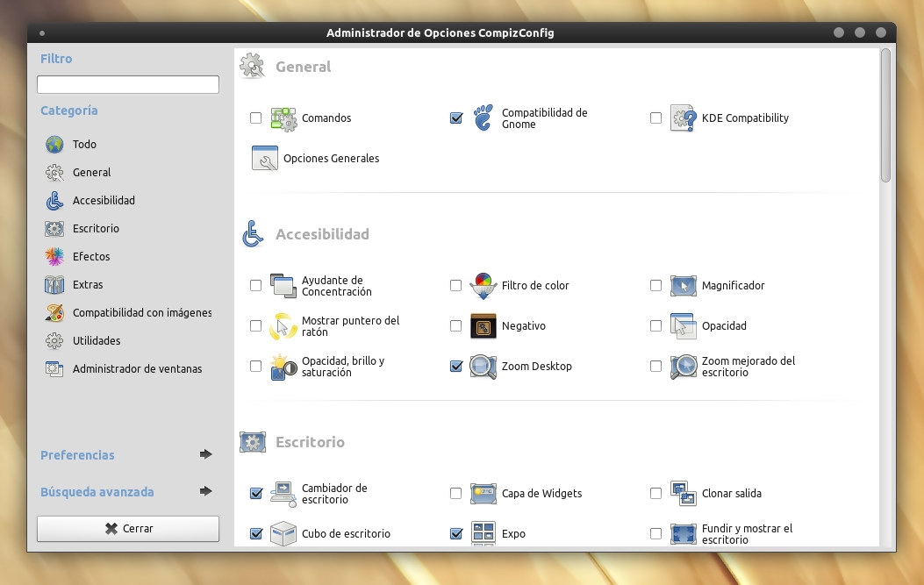
Task: Enable the Filtro de color checkbox
Action: coord(455,286)
